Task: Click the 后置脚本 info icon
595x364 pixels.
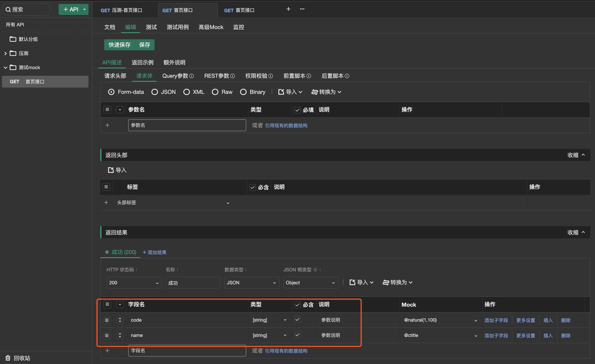Action: tap(347, 76)
